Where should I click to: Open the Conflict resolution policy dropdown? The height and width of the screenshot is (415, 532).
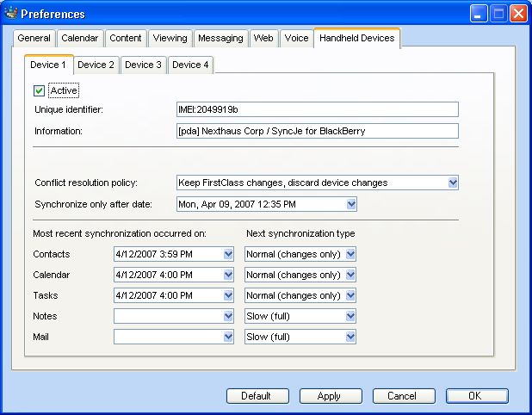coord(453,183)
